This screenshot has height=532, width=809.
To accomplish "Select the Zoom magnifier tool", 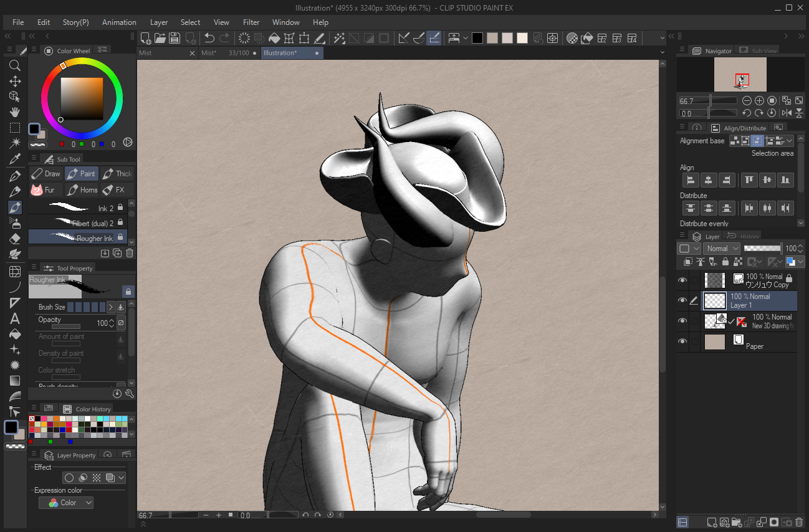I will click(x=15, y=65).
